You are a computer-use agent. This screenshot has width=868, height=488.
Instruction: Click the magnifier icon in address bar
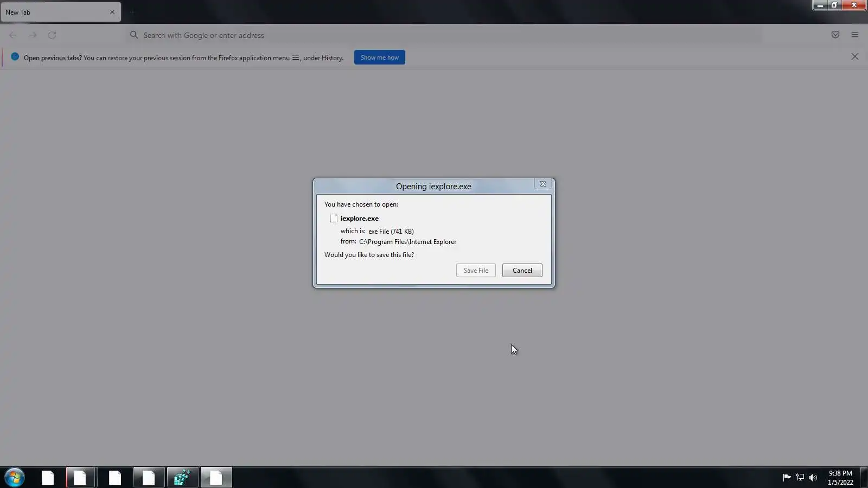(134, 35)
